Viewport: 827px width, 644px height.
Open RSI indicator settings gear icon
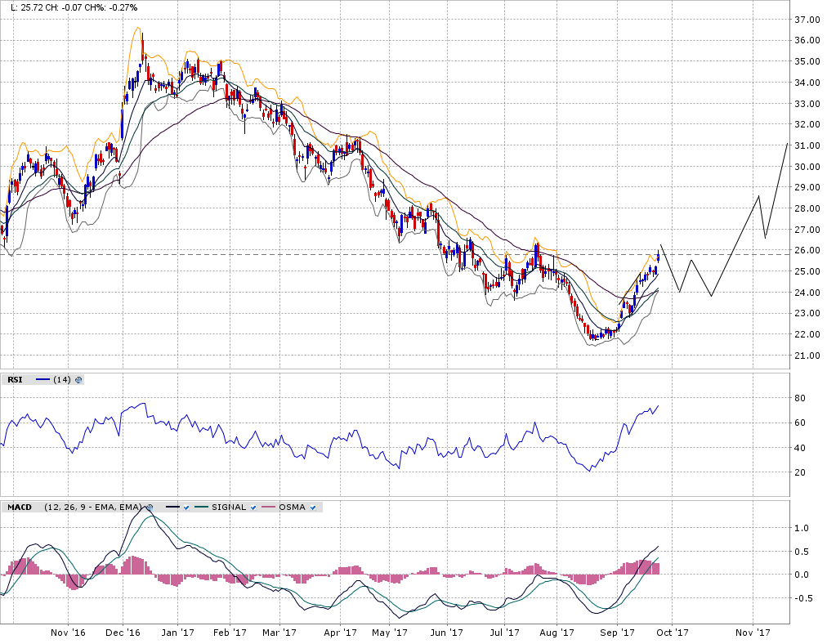click(x=78, y=379)
